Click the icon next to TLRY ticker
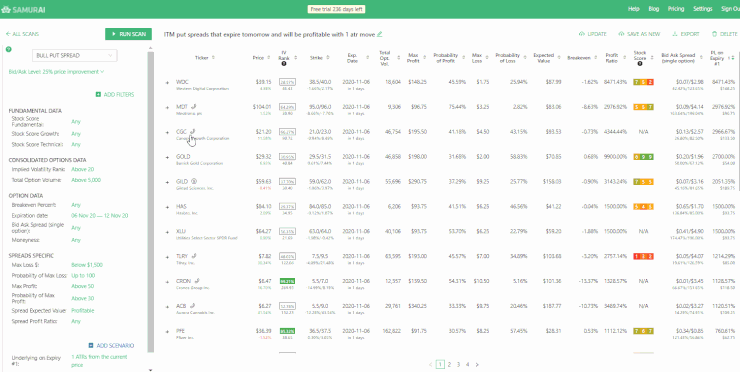The image size is (740, 372). 194,255
